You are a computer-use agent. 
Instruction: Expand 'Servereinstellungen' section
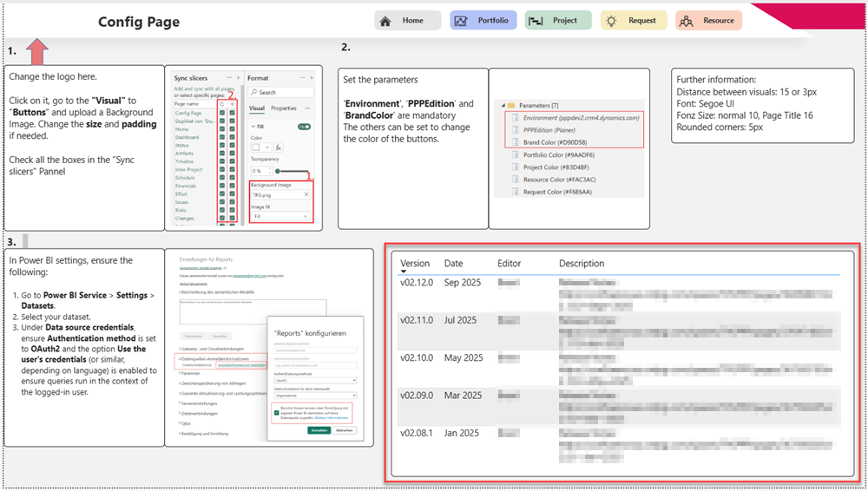tap(198, 403)
